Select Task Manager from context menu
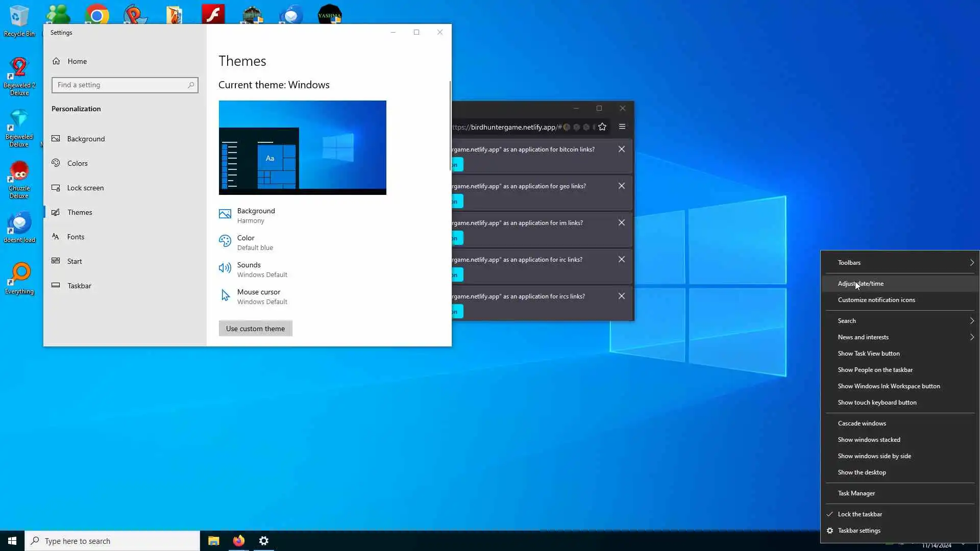This screenshot has height=551, width=980. point(856,493)
